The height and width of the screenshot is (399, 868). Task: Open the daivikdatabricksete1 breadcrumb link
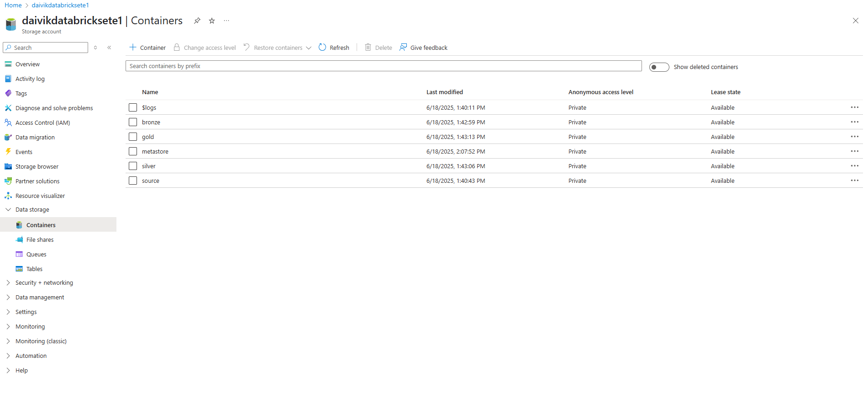click(x=60, y=5)
